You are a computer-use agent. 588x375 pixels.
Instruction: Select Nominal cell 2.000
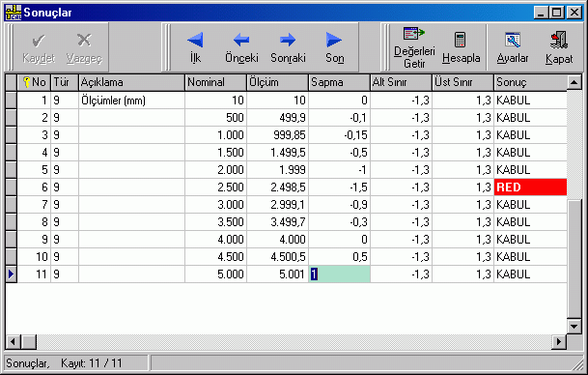215,170
